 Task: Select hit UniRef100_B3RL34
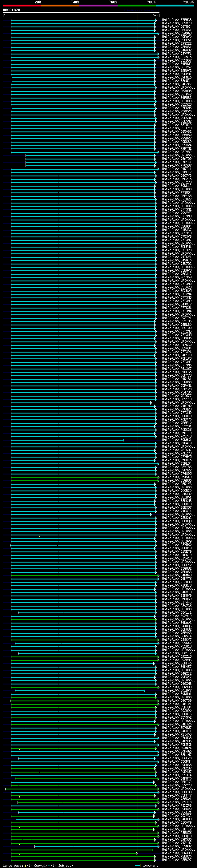(176, 464)
